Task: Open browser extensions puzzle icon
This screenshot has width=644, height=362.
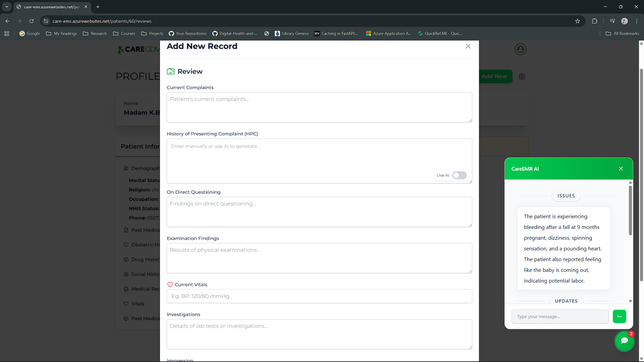Action: click(x=595, y=21)
